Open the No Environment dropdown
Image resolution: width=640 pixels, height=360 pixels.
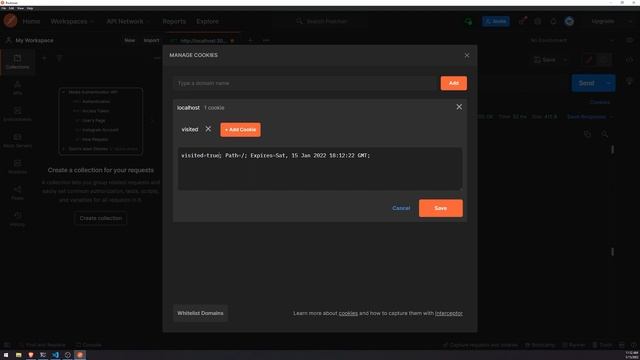[571, 40]
